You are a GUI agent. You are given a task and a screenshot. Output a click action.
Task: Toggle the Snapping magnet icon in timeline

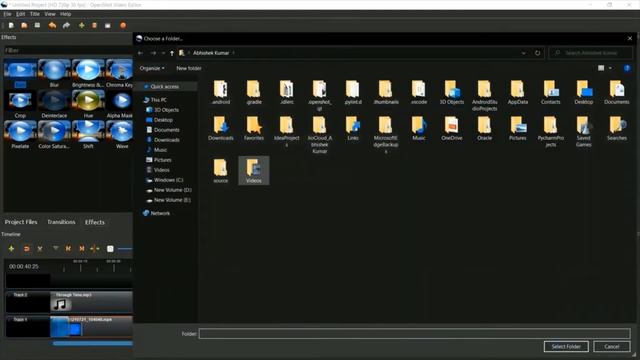(x=26, y=249)
